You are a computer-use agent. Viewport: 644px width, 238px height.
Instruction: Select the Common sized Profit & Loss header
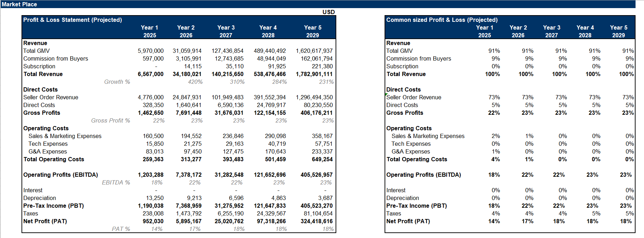[x=442, y=20]
